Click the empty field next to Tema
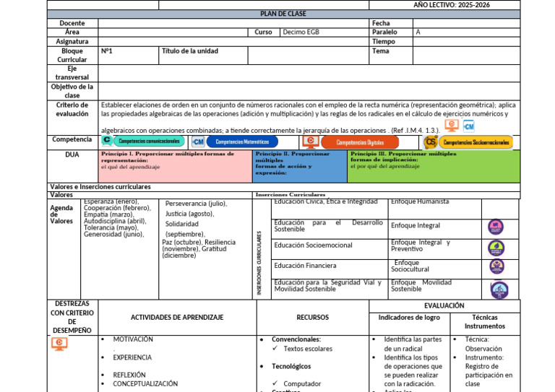The image size is (555, 392). 466,56
